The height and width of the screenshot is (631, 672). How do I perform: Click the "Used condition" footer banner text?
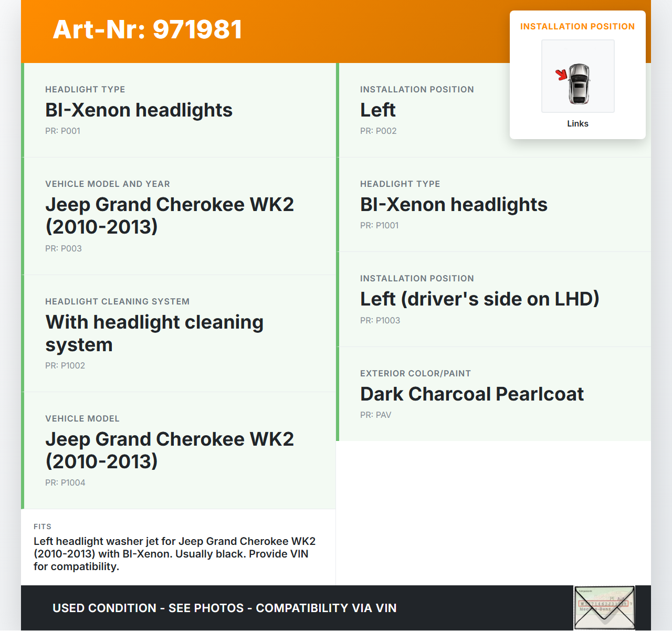tap(224, 608)
